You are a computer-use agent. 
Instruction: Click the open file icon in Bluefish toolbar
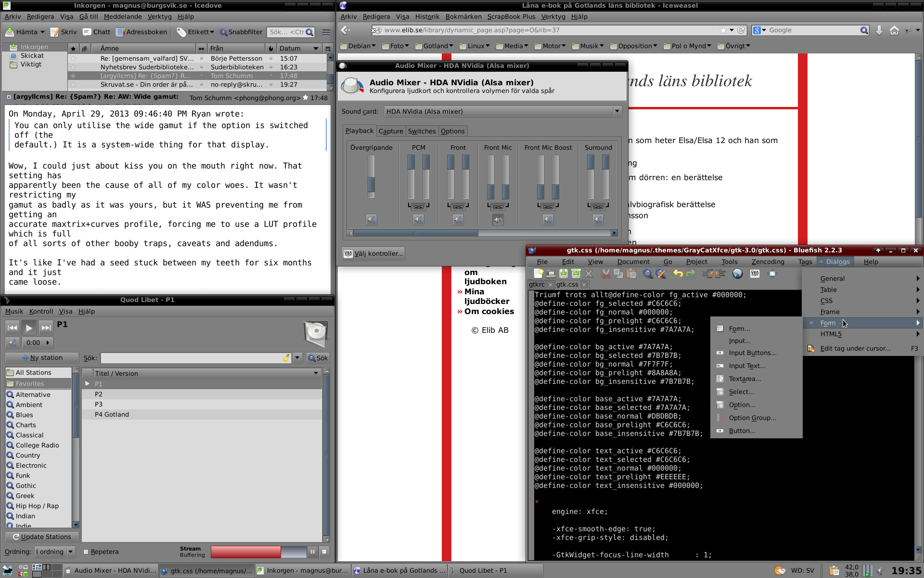551,274
